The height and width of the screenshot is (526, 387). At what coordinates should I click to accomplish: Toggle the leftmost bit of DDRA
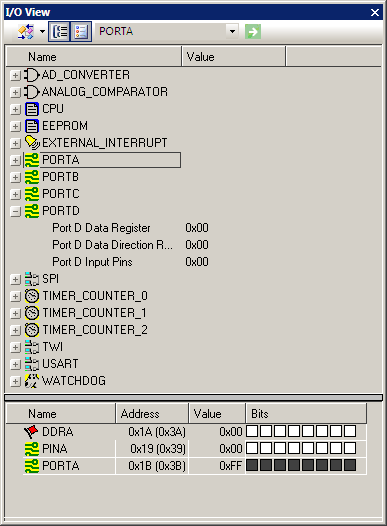252,431
